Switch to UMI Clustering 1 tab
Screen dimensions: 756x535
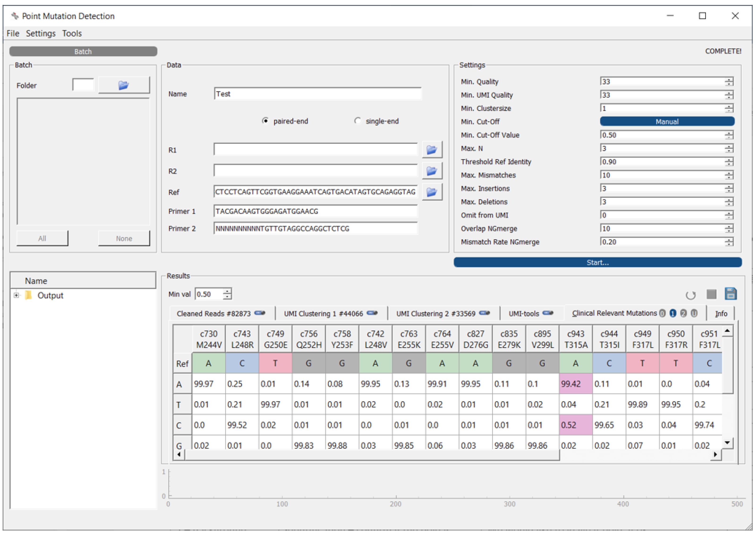323,314
